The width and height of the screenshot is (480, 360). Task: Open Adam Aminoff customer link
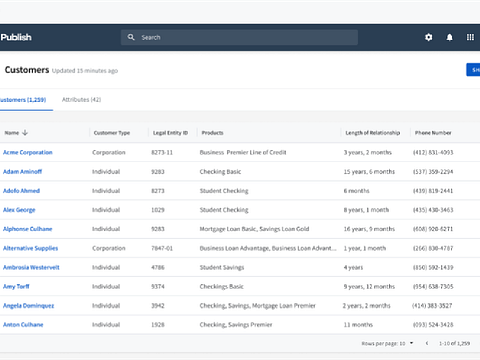click(x=22, y=172)
